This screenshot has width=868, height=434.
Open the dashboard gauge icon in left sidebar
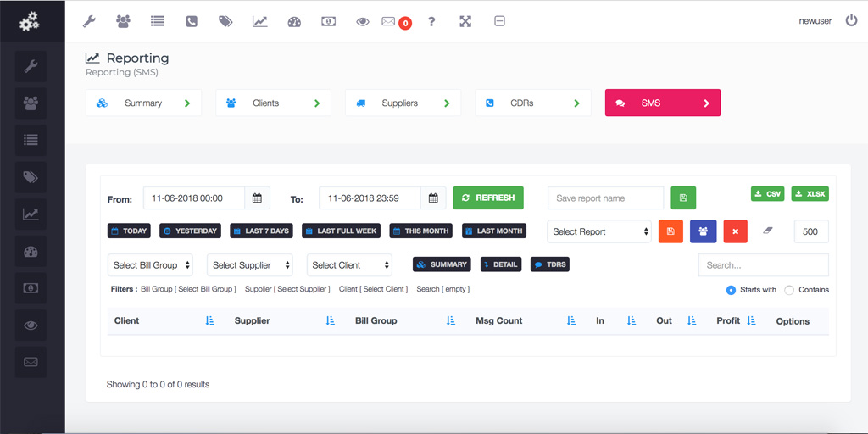point(31,252)
